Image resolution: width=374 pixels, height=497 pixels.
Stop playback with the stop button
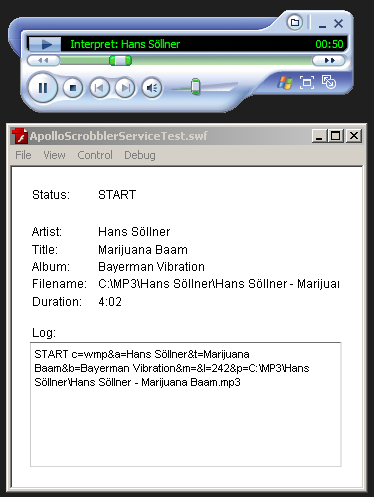click(73, 88)
